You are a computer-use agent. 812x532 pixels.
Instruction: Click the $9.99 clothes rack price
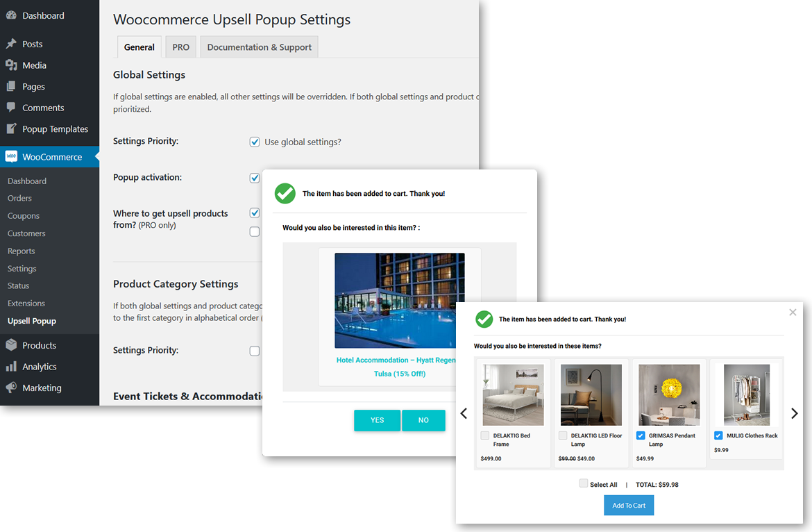click(721, 450)
